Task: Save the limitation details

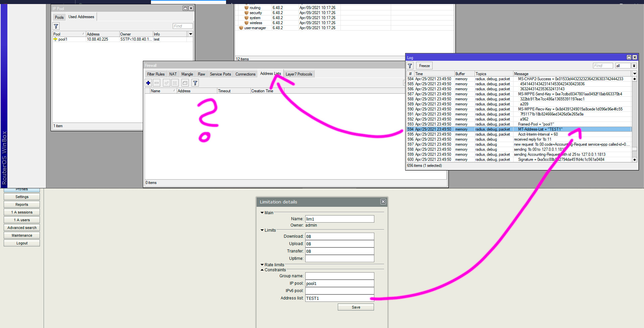Action: tap(356, 307)
